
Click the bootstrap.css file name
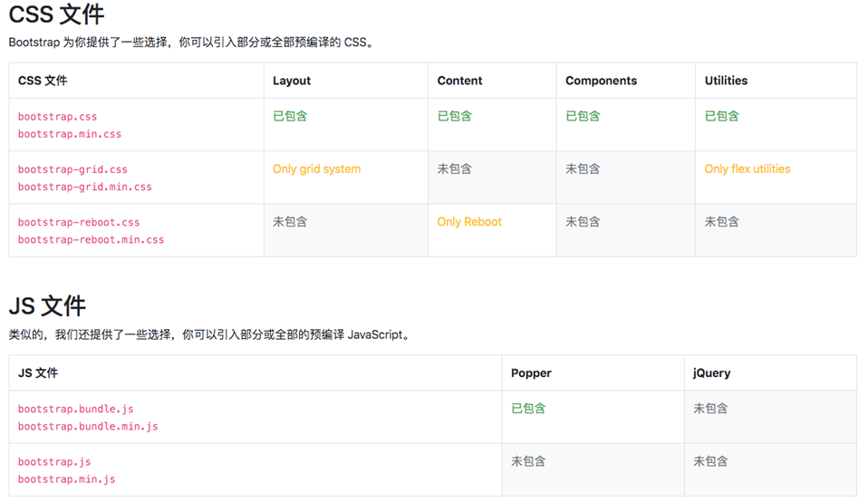pos(58,117)
